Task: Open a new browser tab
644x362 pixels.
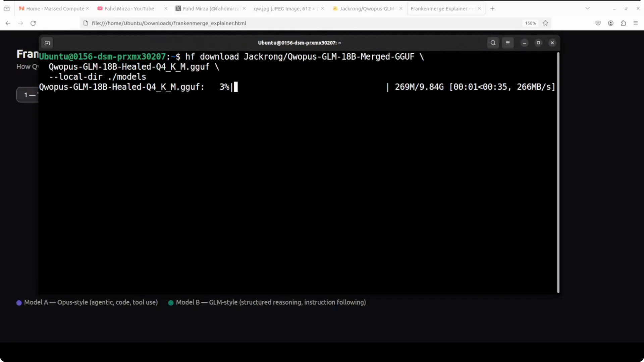Action: pyautogui.click(x=492, y=9)
